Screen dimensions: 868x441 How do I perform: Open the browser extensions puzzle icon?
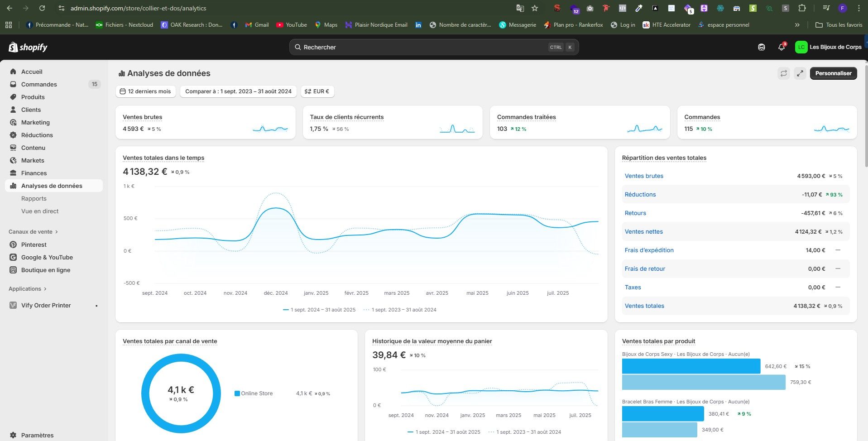[802, 8]
